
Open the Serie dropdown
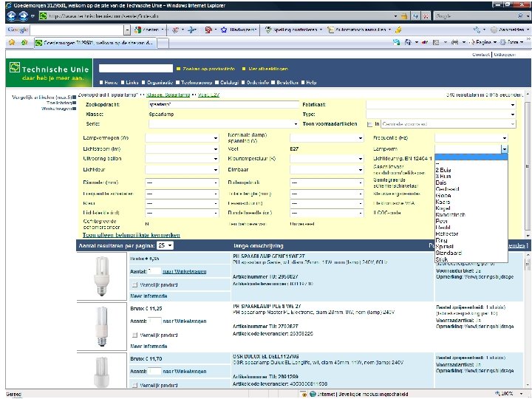224,124
